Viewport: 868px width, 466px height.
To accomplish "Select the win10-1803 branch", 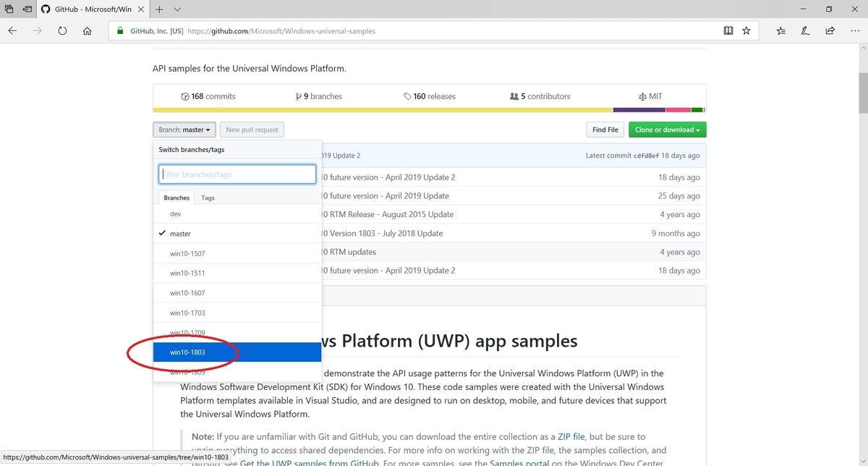I will point(237,352).
